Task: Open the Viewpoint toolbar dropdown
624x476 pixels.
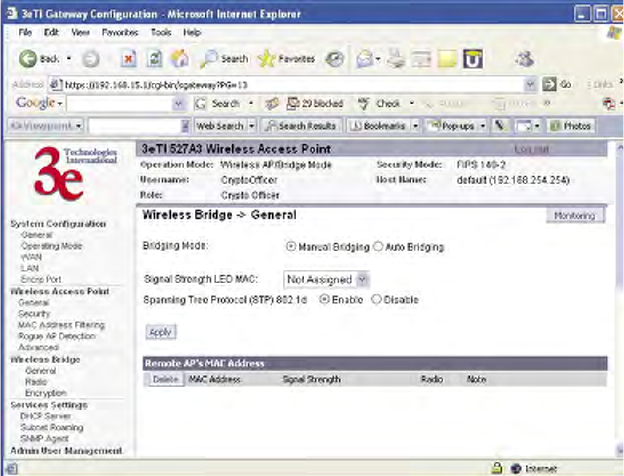Action: click(79, 126)
